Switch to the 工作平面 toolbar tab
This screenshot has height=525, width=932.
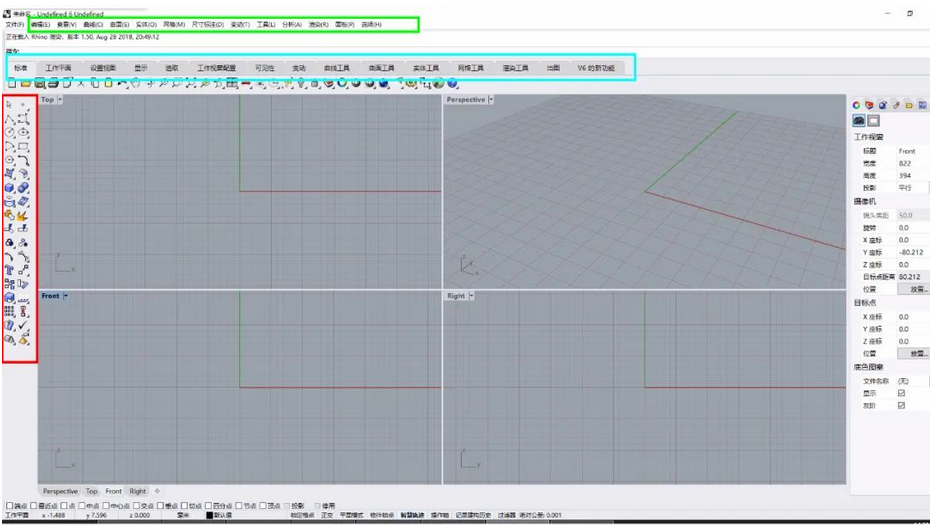coord(58,68)
